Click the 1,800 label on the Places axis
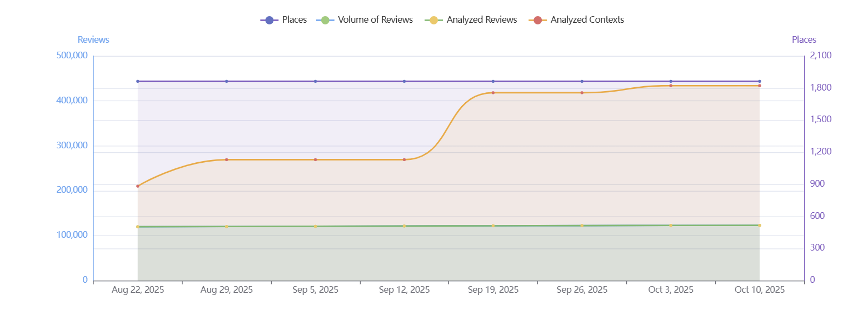Screen dimensions: 868x315 click(x=821, y=88)
